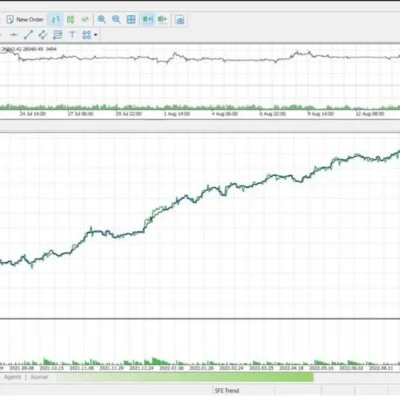Screen dimensions: 400x400
Task: Click the '4 Aug 06:00' time label
Action: (x=225, y=114)
